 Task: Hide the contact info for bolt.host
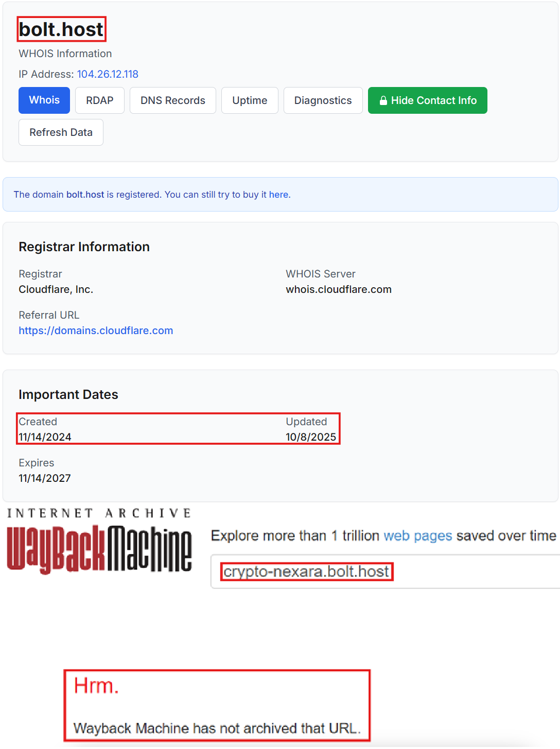point(427,100)
